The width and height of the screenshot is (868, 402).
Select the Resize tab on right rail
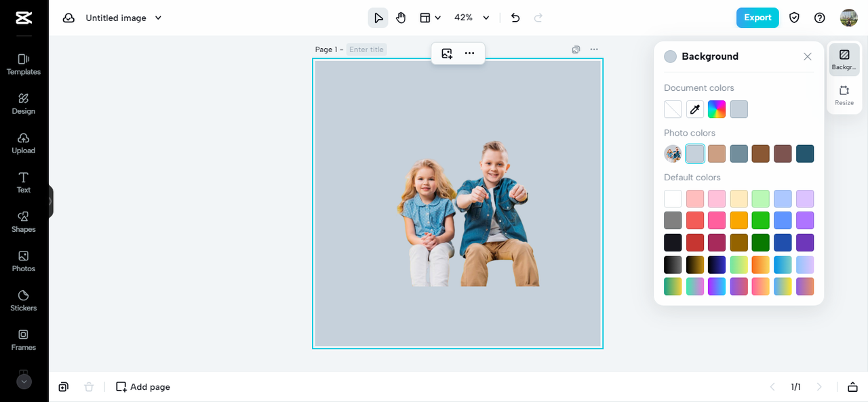click(x=844, y=96)
